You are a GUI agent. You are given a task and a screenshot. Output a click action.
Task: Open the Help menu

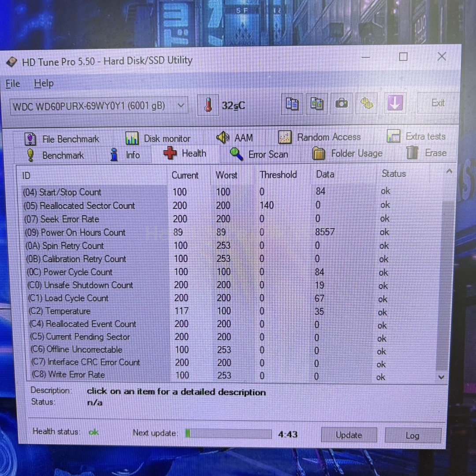point(44,83)
